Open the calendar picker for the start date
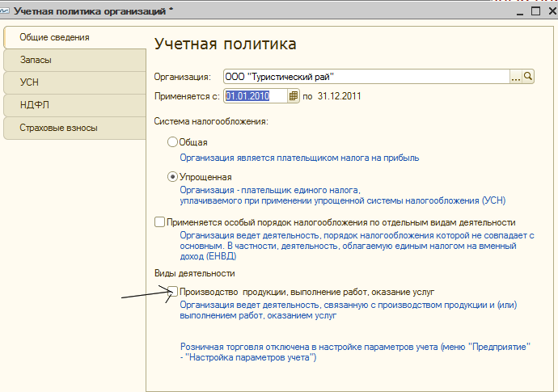558x392 pixels. click(294, 96)
